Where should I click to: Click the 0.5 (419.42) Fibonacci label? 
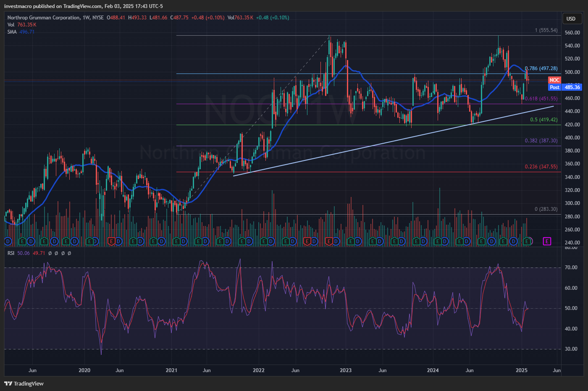544,120
